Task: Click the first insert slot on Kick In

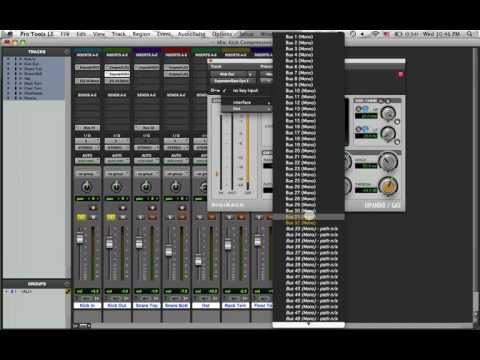Action: point(87,67)
